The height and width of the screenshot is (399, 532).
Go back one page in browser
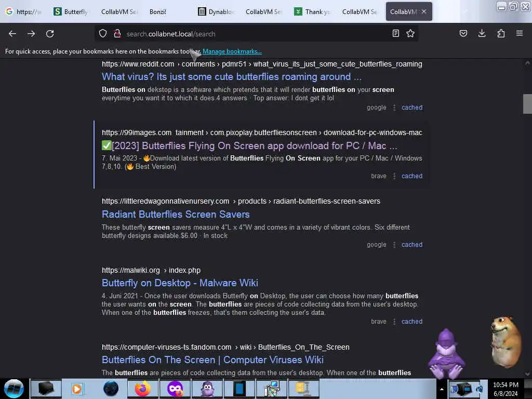pyautogui.click(x=12, y=34)
